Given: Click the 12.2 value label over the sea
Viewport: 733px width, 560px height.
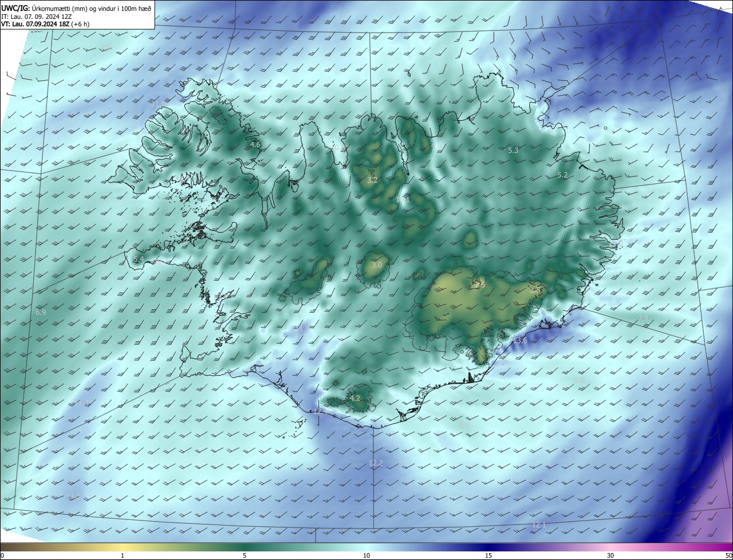Looking at the screenshot, I should tap(376, 463).
